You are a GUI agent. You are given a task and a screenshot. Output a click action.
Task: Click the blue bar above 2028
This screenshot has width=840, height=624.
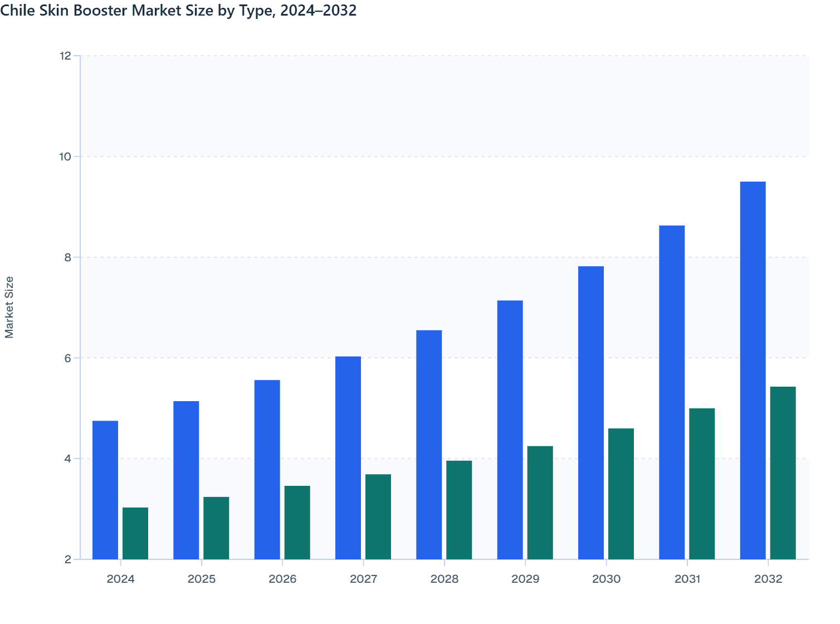(x=429, y=446)
